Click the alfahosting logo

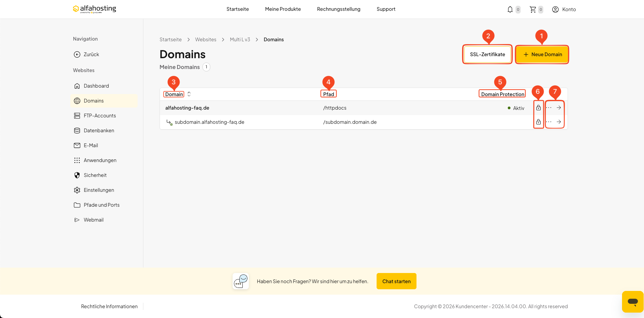[94, 9]
